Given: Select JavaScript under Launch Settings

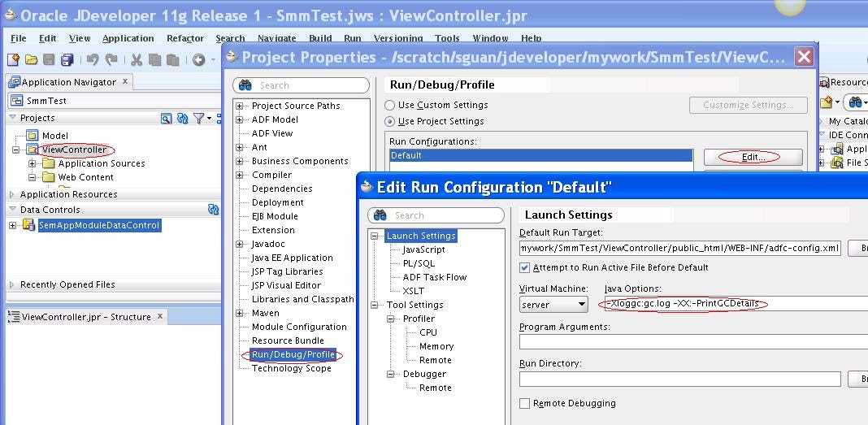Looking at the screenshot, I should 423,249.
